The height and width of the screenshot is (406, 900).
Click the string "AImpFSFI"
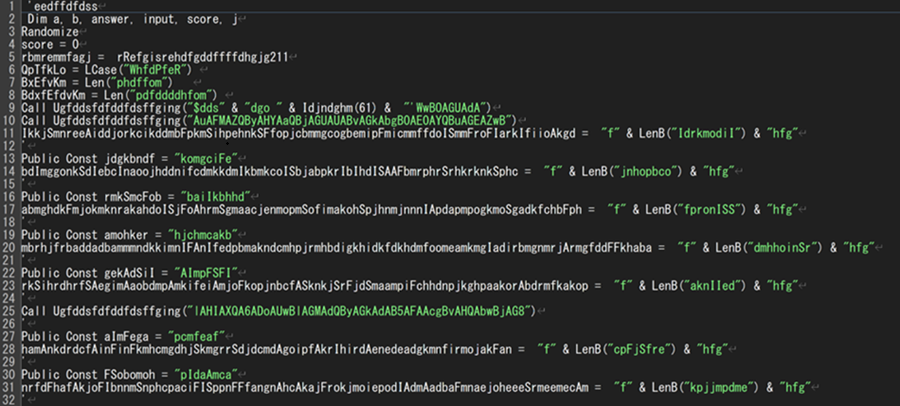point(205,273)
